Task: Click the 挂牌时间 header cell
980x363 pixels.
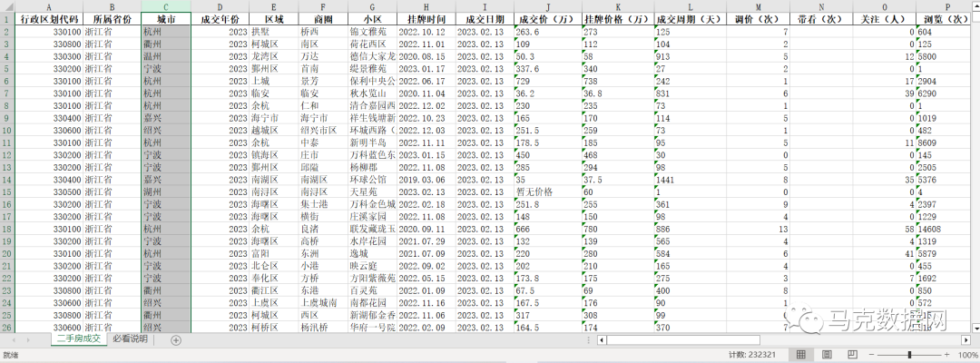Action: 426,19
